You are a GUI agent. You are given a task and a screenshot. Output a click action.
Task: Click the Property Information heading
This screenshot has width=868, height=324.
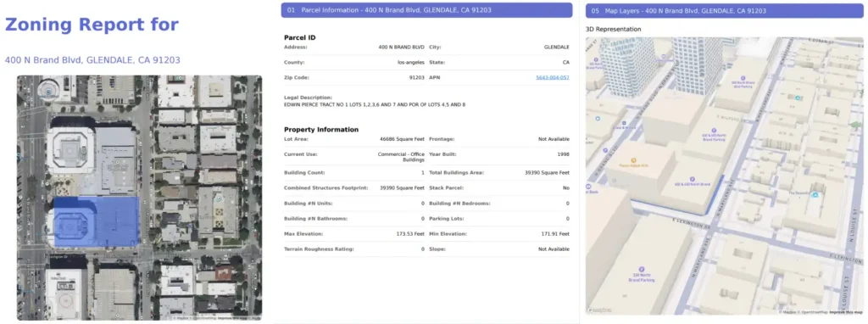click(321, 129)
